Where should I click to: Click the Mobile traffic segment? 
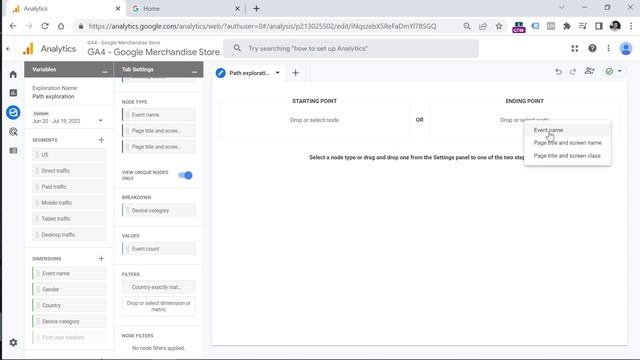point(69,203)
